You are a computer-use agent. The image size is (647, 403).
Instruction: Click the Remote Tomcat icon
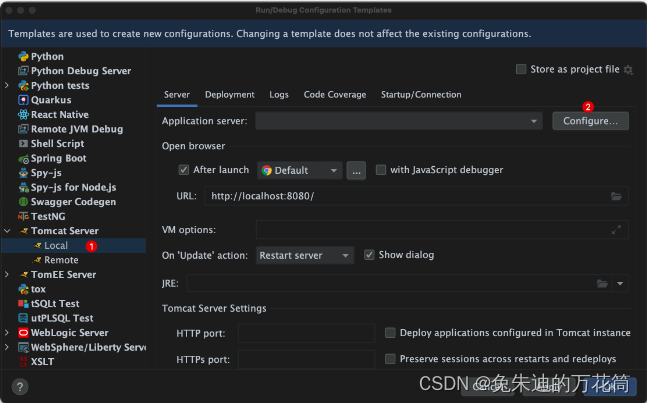pos(37,260)
